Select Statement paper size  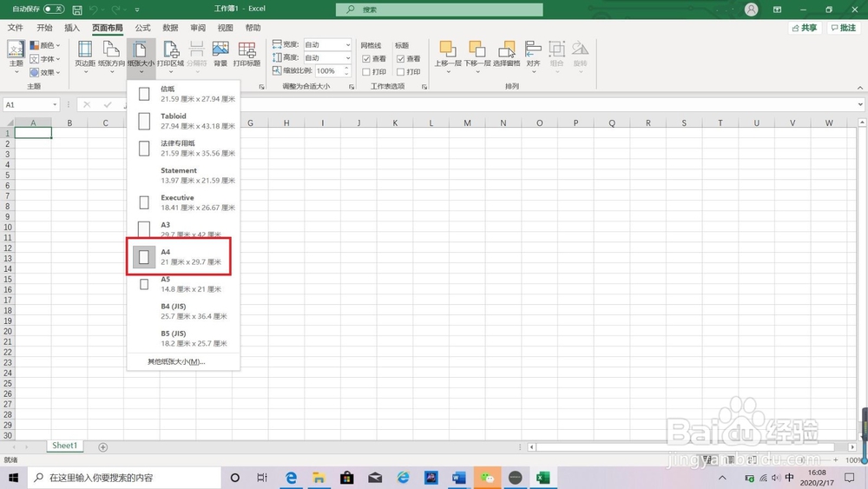[x=183, y=175]
